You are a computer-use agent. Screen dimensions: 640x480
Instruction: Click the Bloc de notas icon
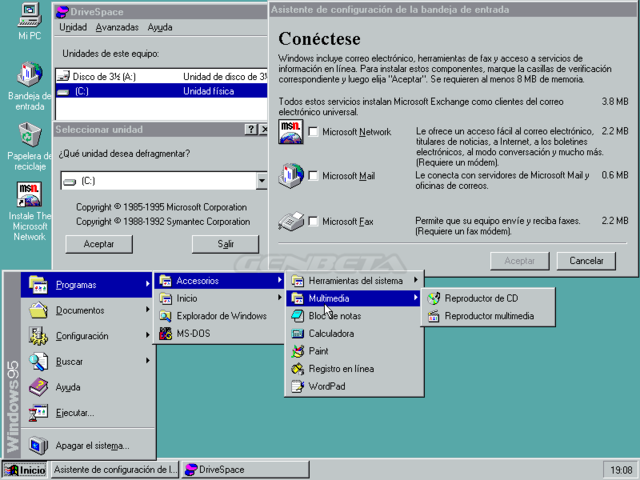point(298,316)
